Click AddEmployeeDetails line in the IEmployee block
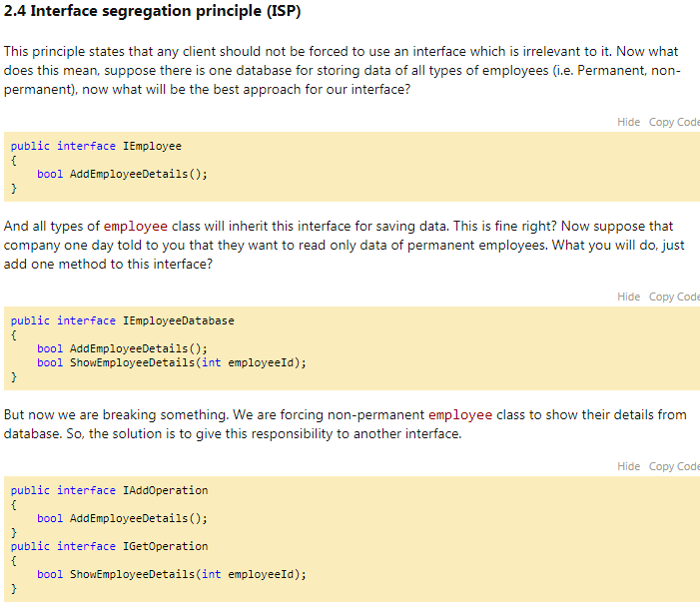Image resolution: width=700 pixels, height=605 pixels. 122,174
